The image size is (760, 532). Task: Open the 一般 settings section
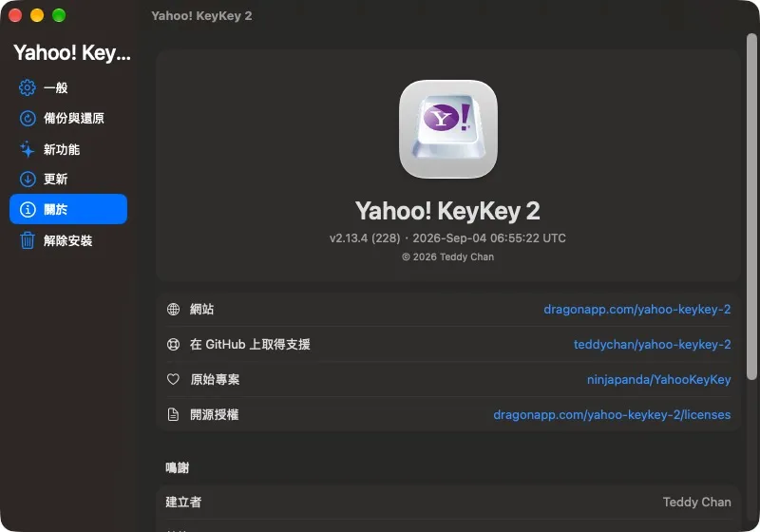pyautogui.click(x=68, y=87)
